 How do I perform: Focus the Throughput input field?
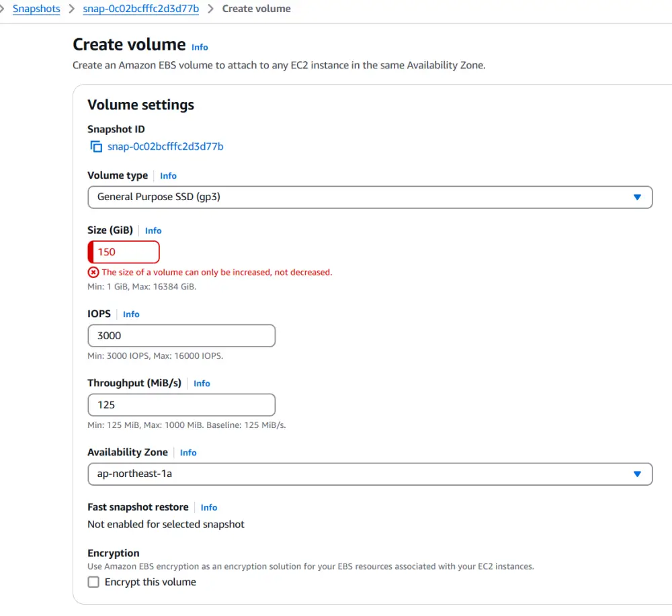click(x=181, y=405)
